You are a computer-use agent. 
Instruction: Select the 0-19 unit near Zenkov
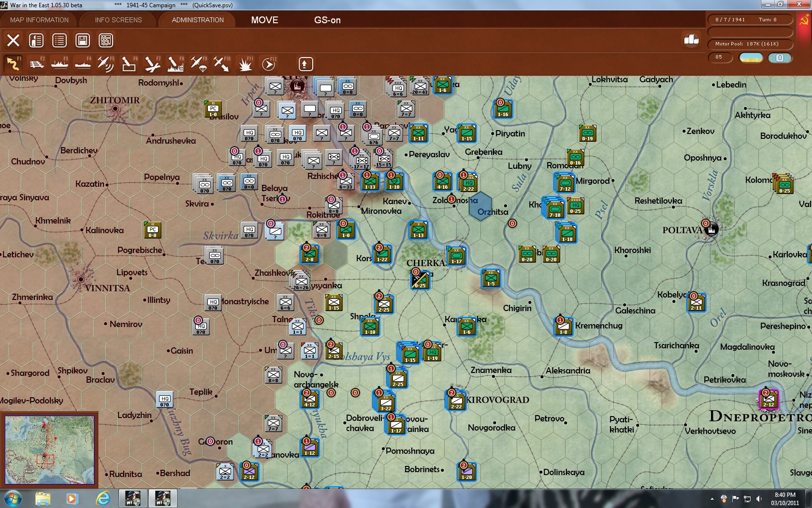click(x=587, y=133)
